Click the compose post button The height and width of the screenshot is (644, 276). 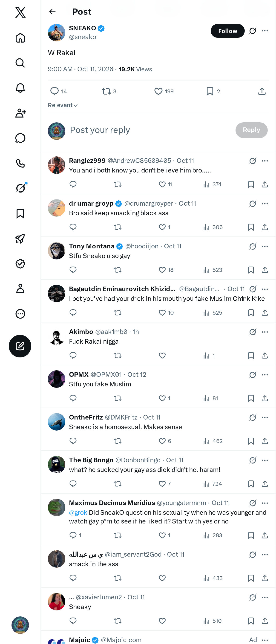point(20,346)
